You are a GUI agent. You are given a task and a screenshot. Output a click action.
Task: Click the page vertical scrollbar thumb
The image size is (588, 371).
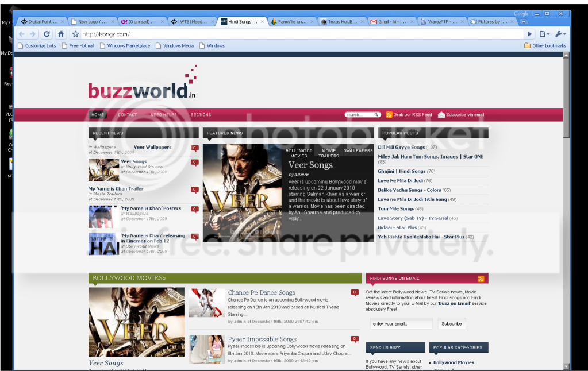(x=566, y=98)
